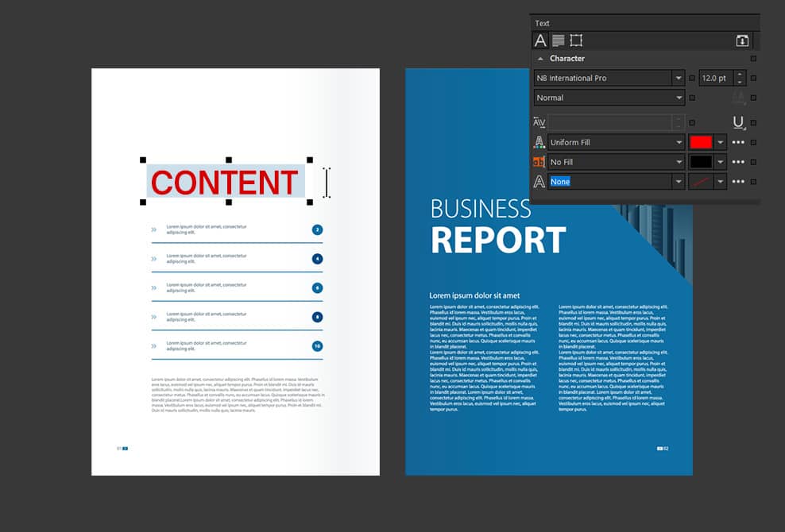Open outline settings ellipsis button
This screenshot has height=532, width=785.
738,182
